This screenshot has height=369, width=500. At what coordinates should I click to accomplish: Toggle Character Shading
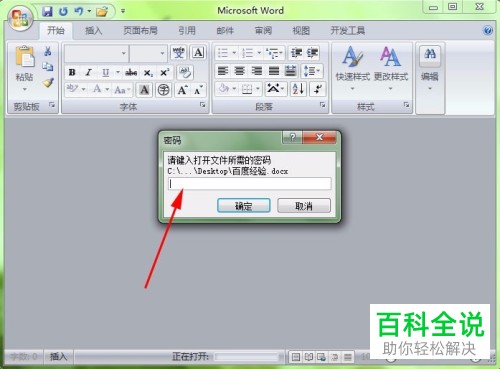tap(144, 90)
